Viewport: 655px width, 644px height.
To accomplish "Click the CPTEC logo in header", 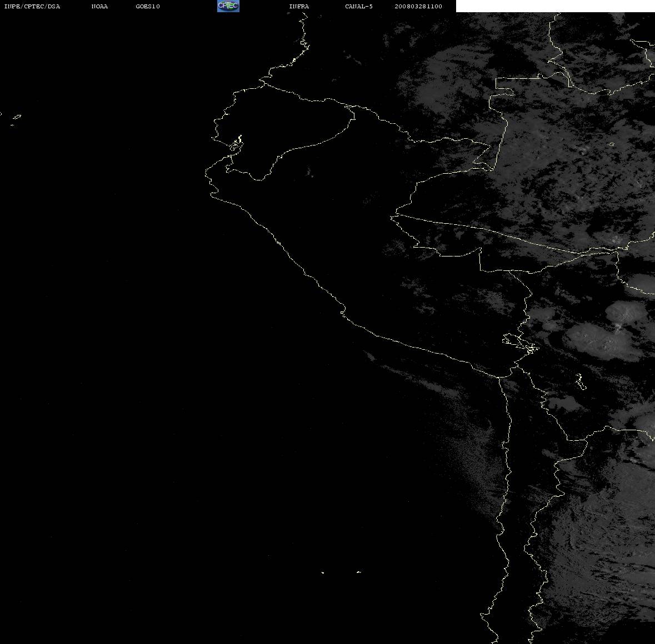I will point(228,6).
